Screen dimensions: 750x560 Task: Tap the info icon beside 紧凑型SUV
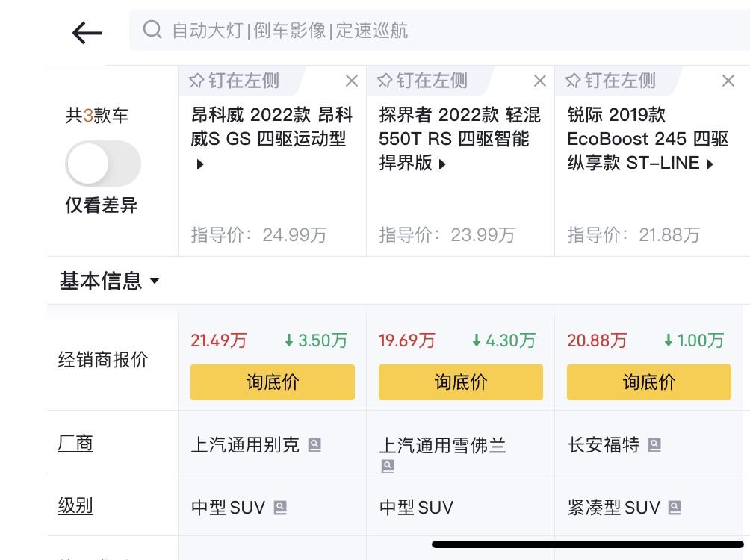point(675,508)
